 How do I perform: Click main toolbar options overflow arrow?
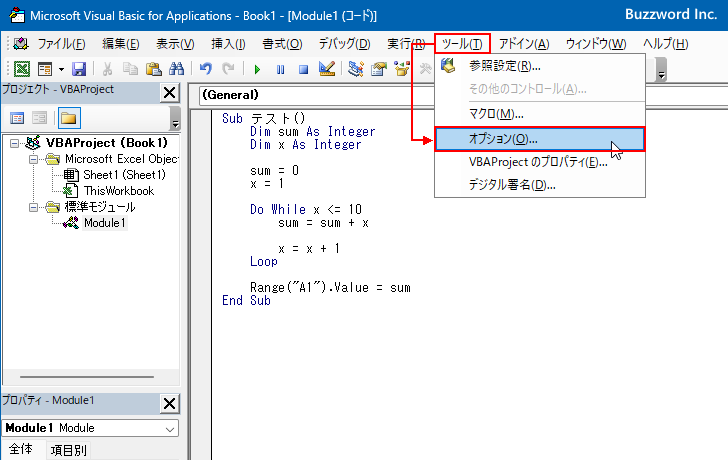pos(662,70)
